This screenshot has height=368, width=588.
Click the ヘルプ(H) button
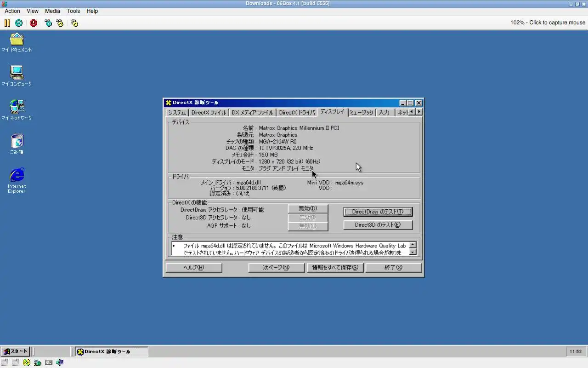point(194,268)
